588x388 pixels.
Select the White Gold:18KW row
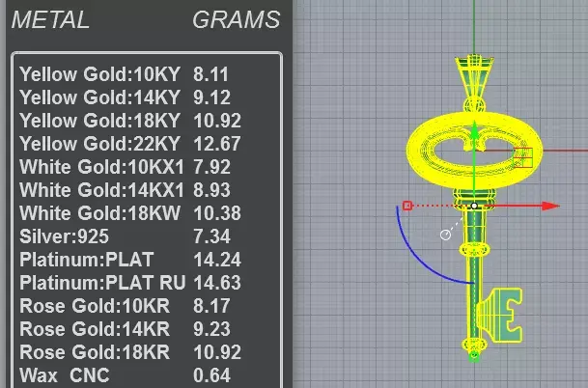[130, 213]
